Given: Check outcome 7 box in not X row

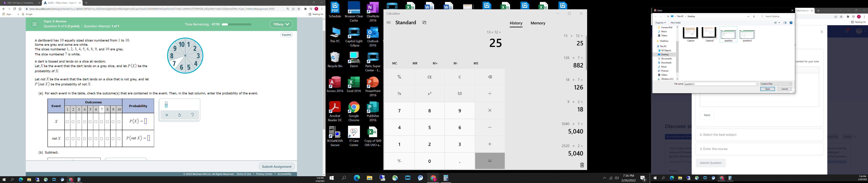Looking at the screenshot, I should point(102,138).
